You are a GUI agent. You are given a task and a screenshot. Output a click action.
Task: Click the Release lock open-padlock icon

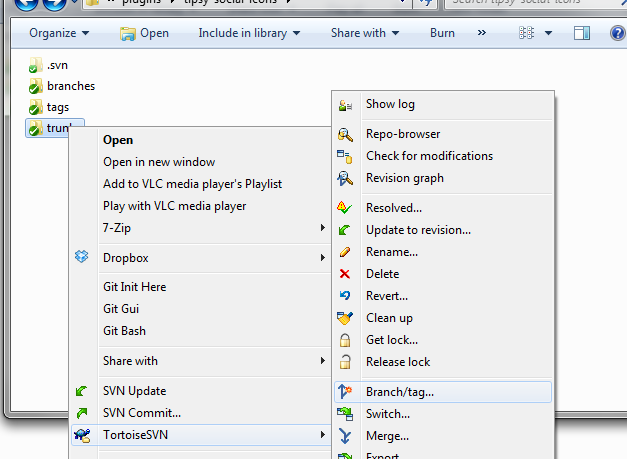point(345,362)
